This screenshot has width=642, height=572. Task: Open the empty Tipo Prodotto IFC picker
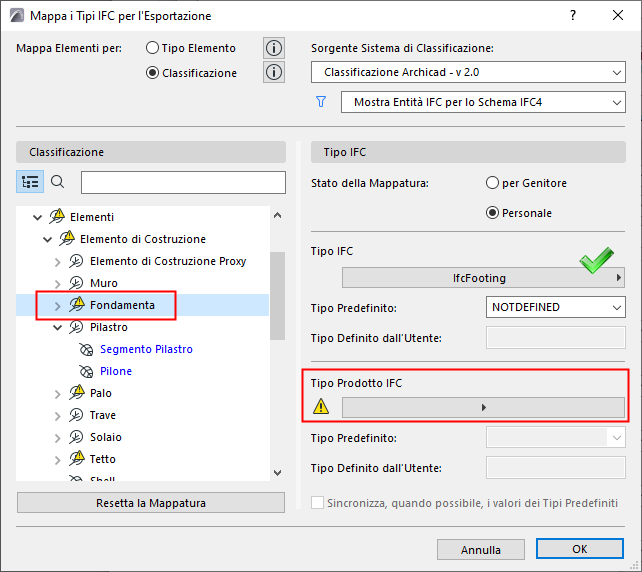tap(483, 407)
